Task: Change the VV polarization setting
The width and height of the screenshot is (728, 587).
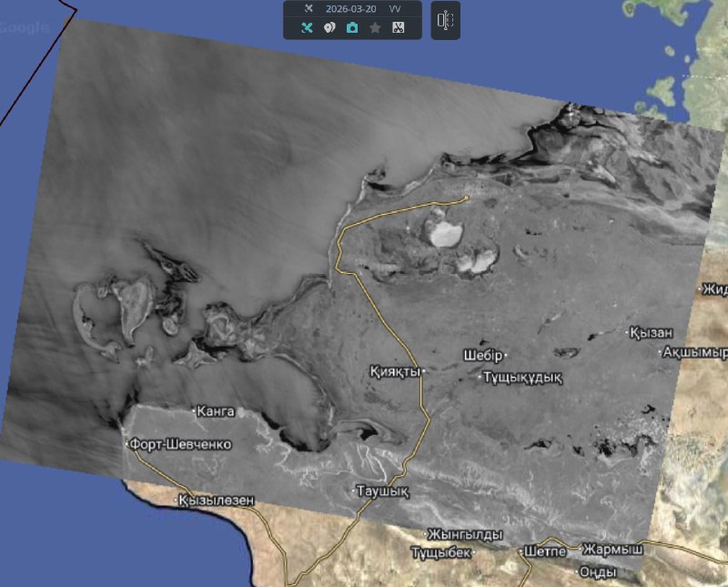Action: 395,8
